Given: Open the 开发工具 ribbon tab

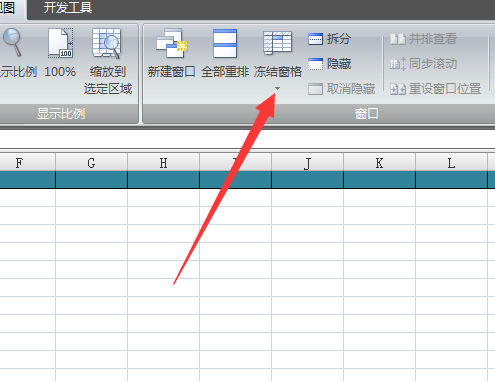Looking at the screenshot, I should pos(68,7).
